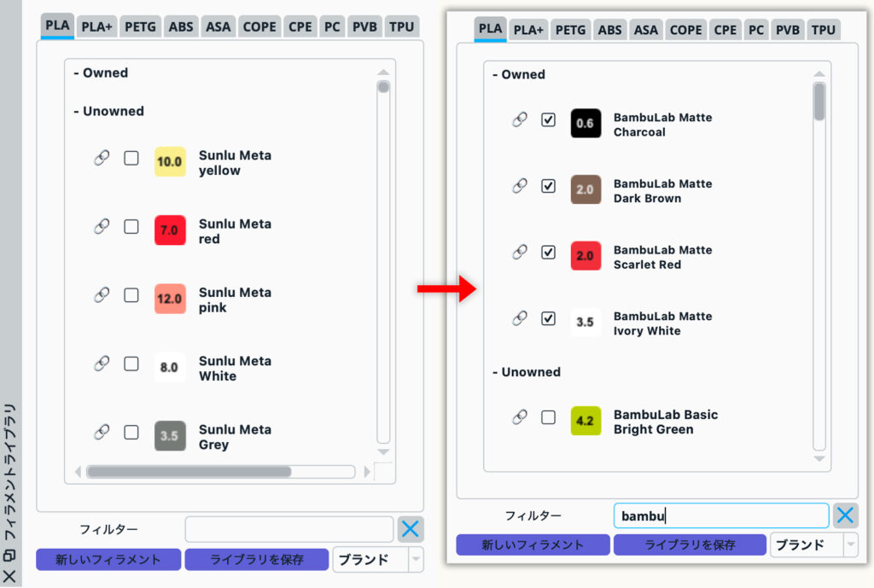Open the link icon for BambuLab Basic Bright Green
This screenshot has width=874, height=588.
pyautogui.click(x=520, y=417)
